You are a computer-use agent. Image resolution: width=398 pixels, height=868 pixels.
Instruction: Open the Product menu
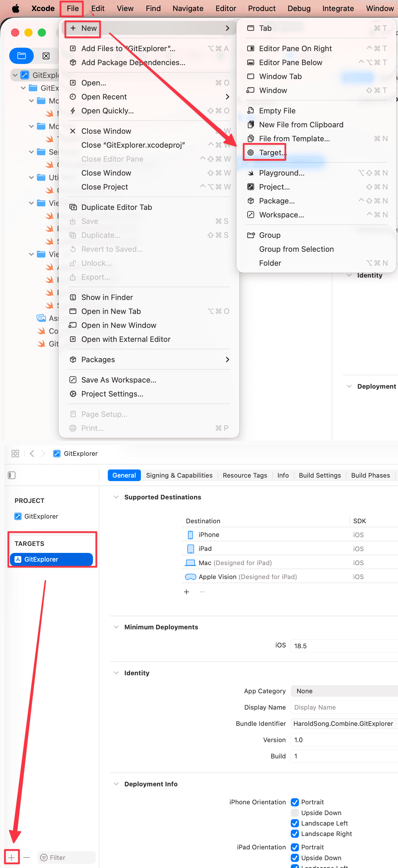click(262, 8)
